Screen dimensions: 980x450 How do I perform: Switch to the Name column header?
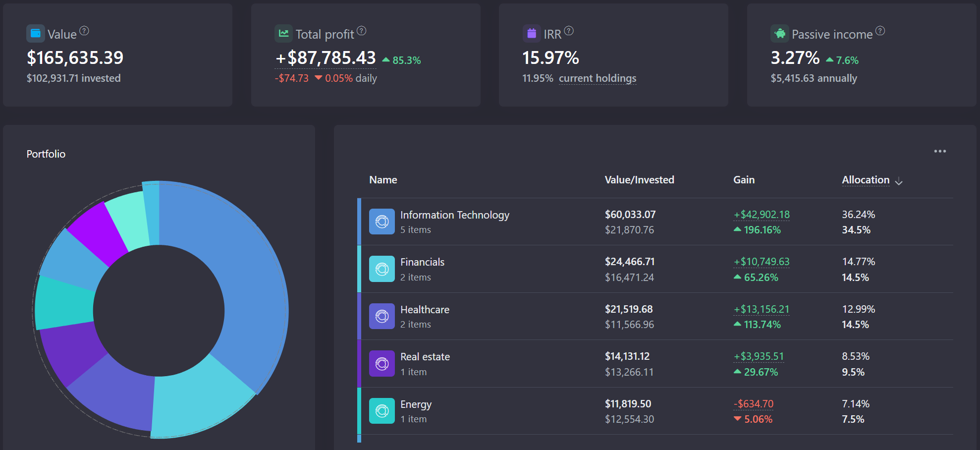pyautogui.click(x=383, y=179)
